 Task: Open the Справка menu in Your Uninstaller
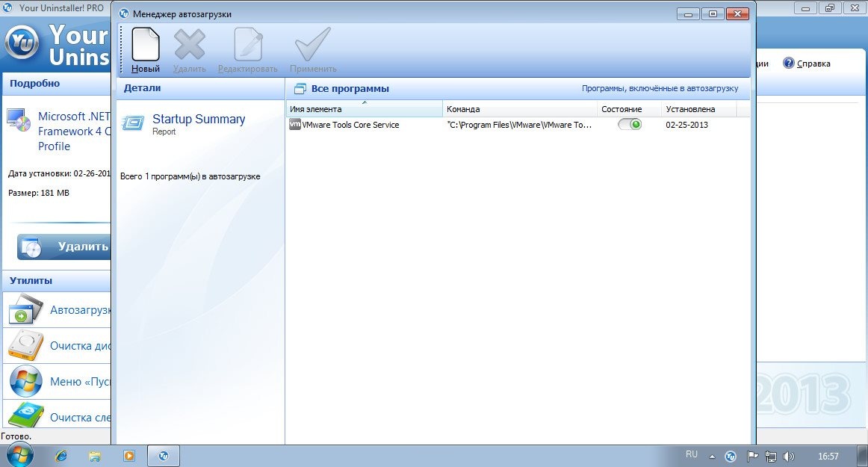pyautogui.click(x=813, y=64)
